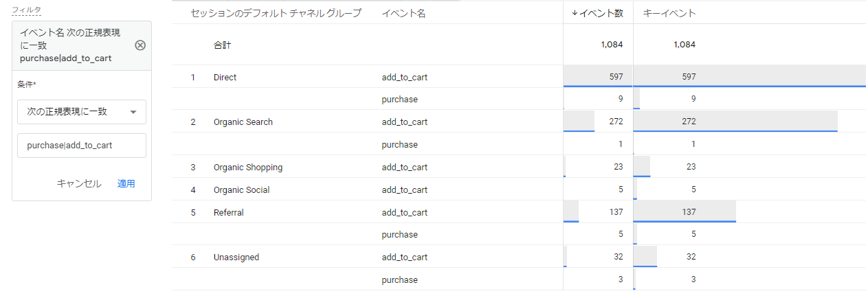Select the Organic Shopping channel row
This screenshot has width=868, height=298.
247,168
